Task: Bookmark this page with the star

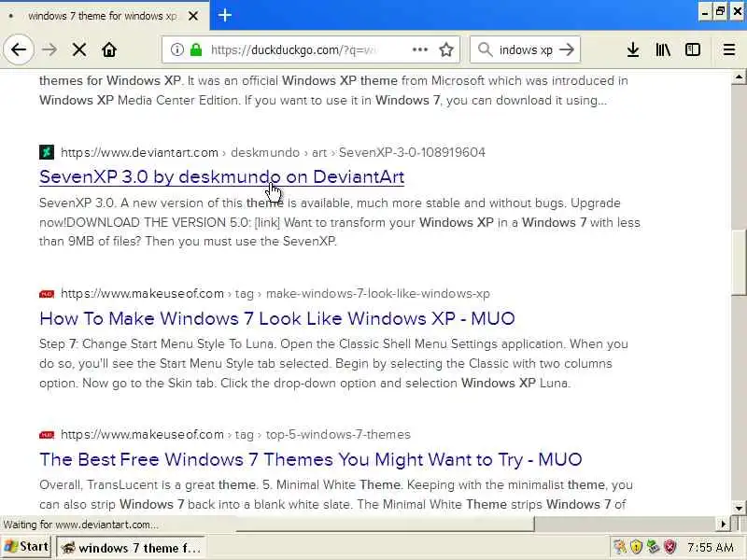Action: point(446,49)
